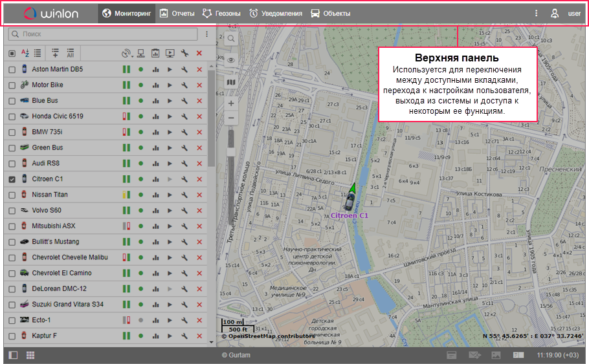Open map search magnifier tool

coord(231,39)
